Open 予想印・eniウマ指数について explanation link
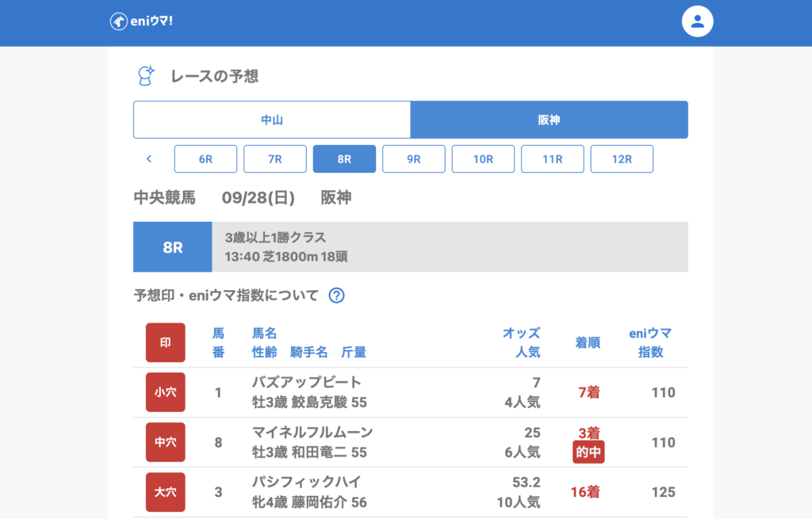 pyautogui.click(x=226, y=296)
